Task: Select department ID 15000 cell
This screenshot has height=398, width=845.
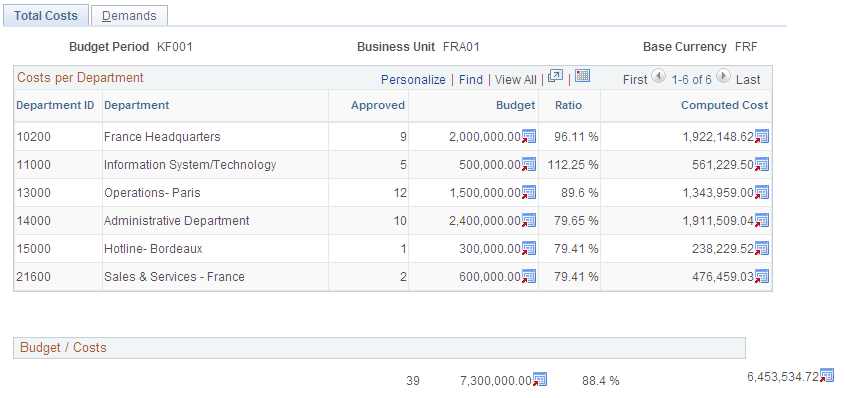Action: 33,249
